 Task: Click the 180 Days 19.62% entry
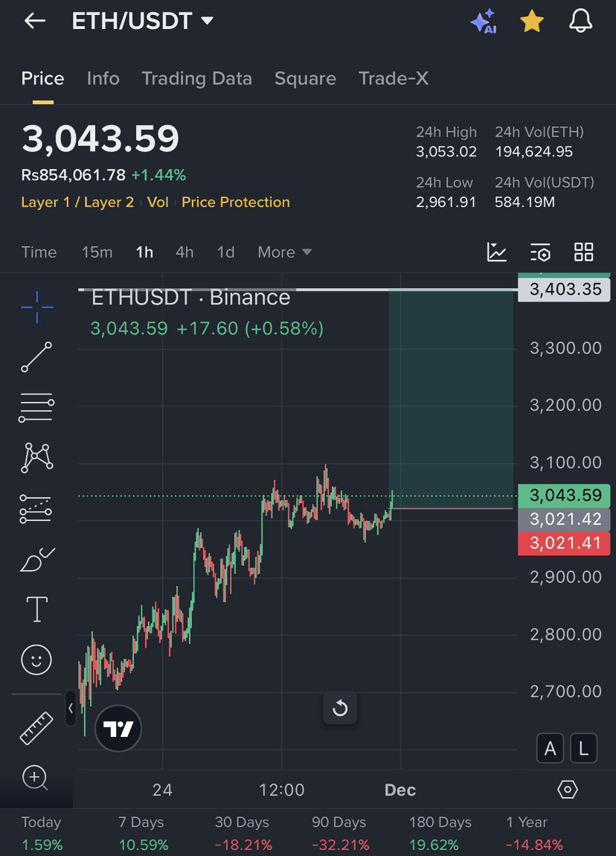pos(440,834)
